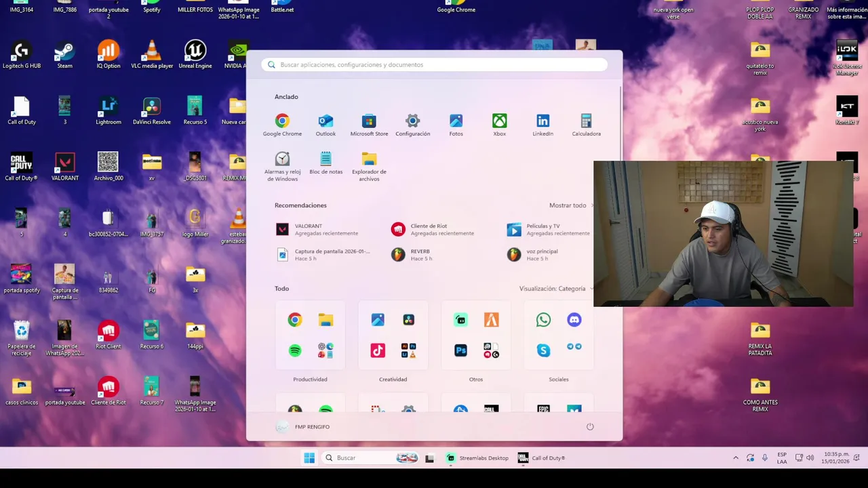868x488 pixels.
Task: Select VLC media player desktop shortcut
Action: [152, 56]
